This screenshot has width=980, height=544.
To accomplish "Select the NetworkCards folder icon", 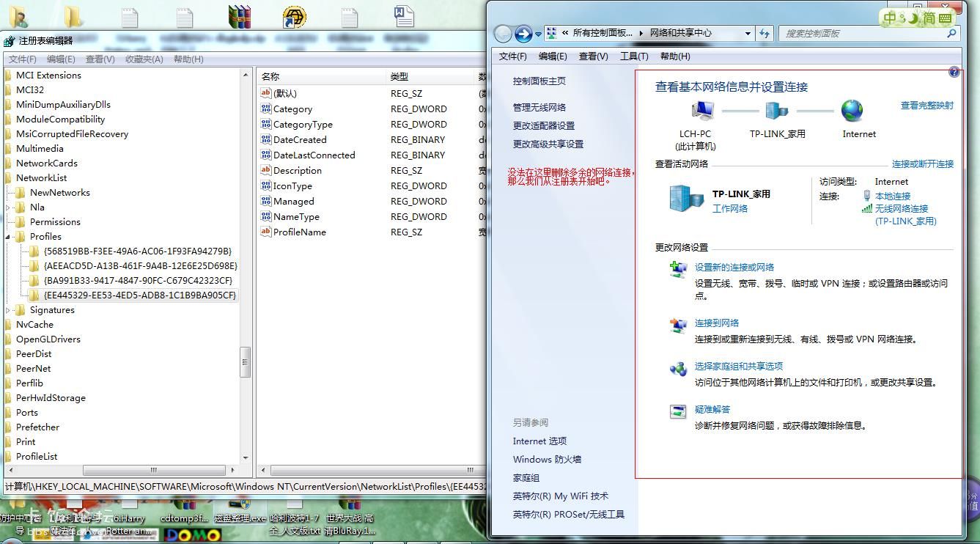I will [x=7, y=163].
